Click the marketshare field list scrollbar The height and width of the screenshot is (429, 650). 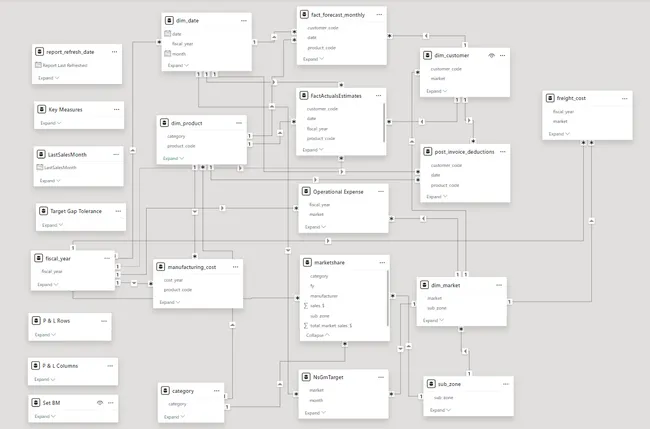388,298
